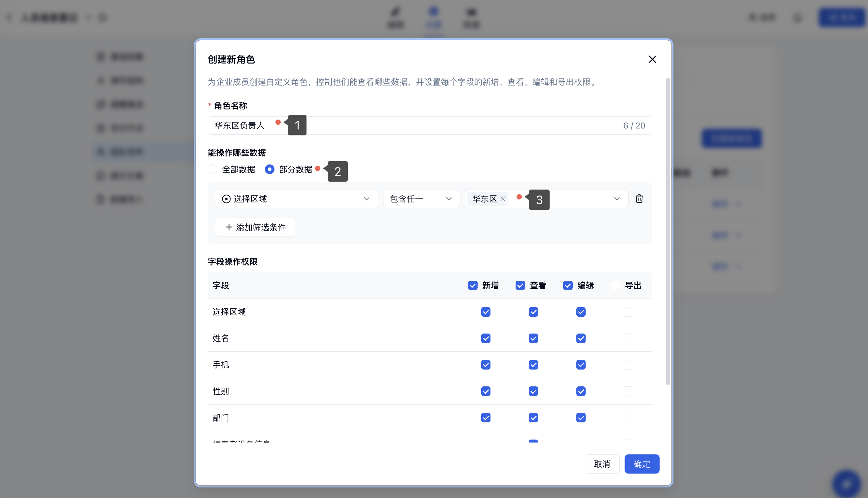Click the 6 / 20 character counter
The width and height of the screenshot is (868, 498).
[x=634, y=125]
